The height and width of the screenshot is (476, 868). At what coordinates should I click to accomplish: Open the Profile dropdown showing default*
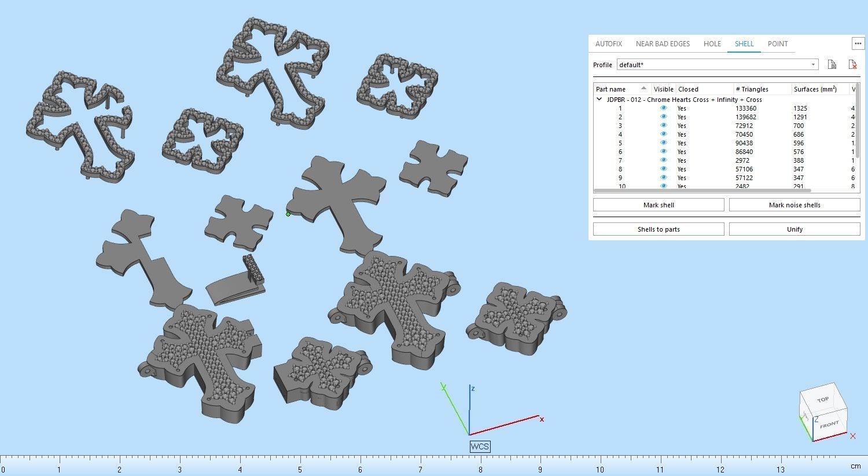pyautogui.click(x=718, y=64)
